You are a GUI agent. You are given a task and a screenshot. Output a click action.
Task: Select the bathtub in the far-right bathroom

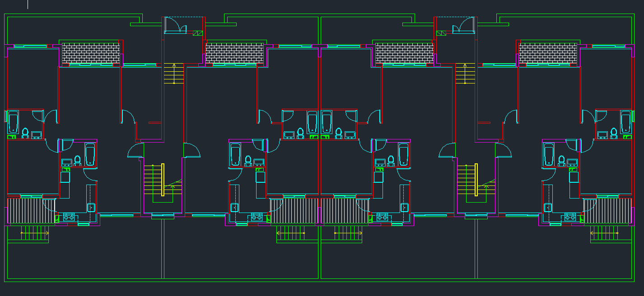625,122
